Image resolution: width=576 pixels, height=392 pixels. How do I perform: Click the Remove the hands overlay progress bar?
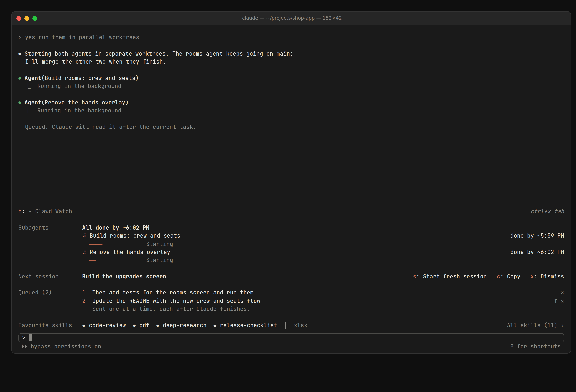[x=114, y=260]
